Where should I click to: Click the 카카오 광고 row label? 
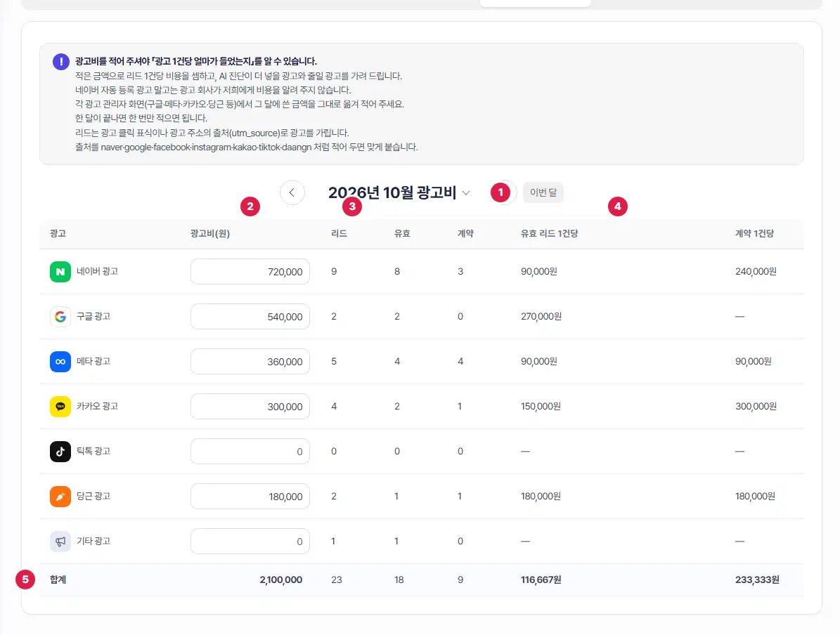click(x=97, y=407)
